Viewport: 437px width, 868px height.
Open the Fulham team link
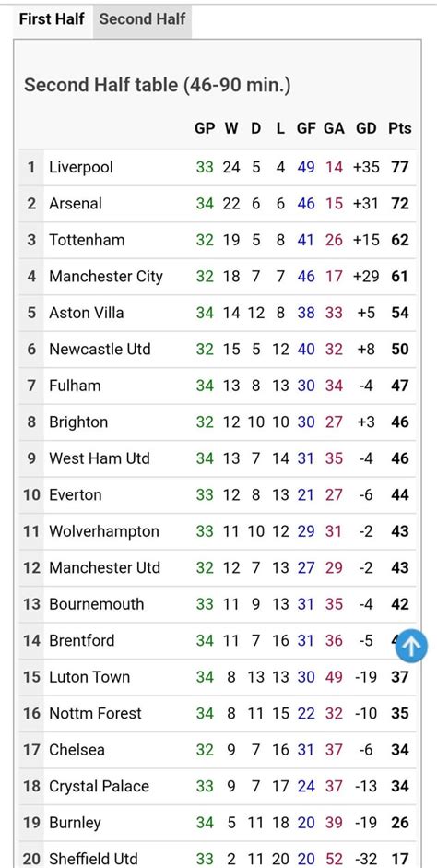75,386
